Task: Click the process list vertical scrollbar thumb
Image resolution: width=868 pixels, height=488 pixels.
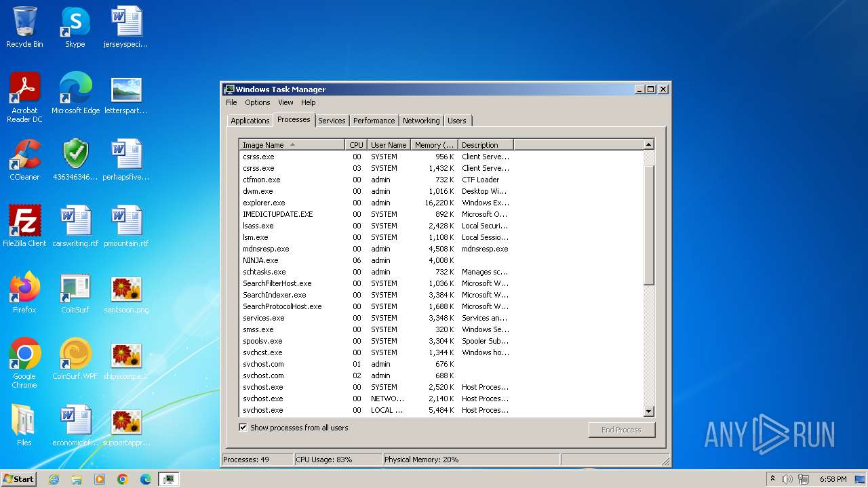Action: [x=648, y=224]
